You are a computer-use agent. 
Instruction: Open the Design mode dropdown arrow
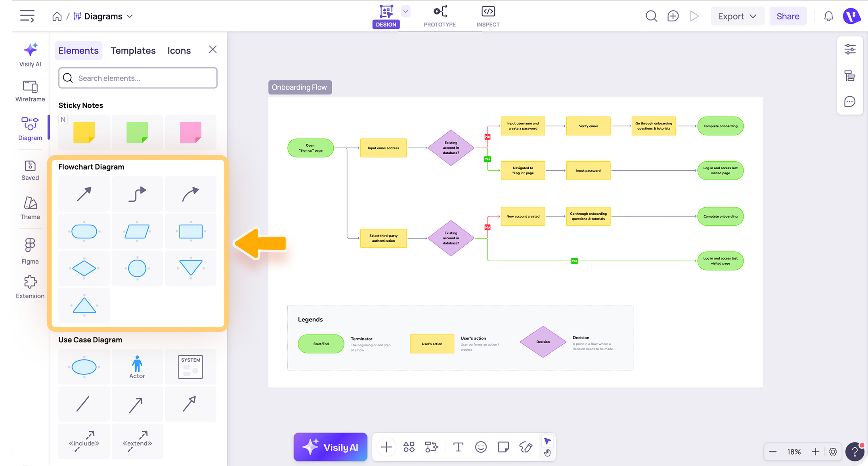[x=405, y=11]
